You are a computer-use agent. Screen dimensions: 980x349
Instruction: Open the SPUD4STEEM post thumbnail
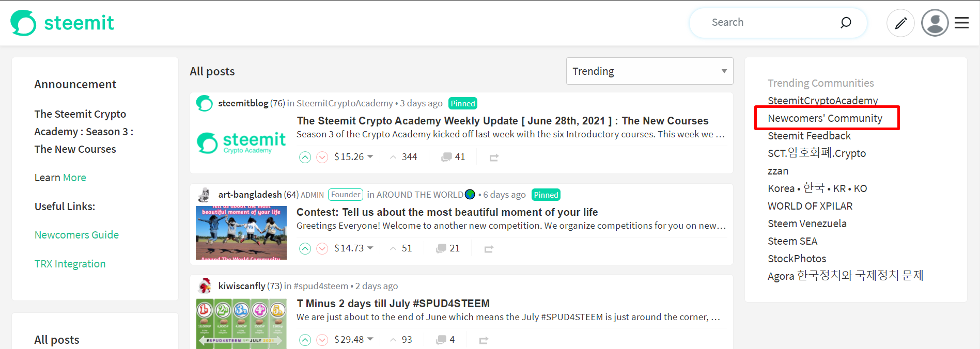[x=241, y=324]
